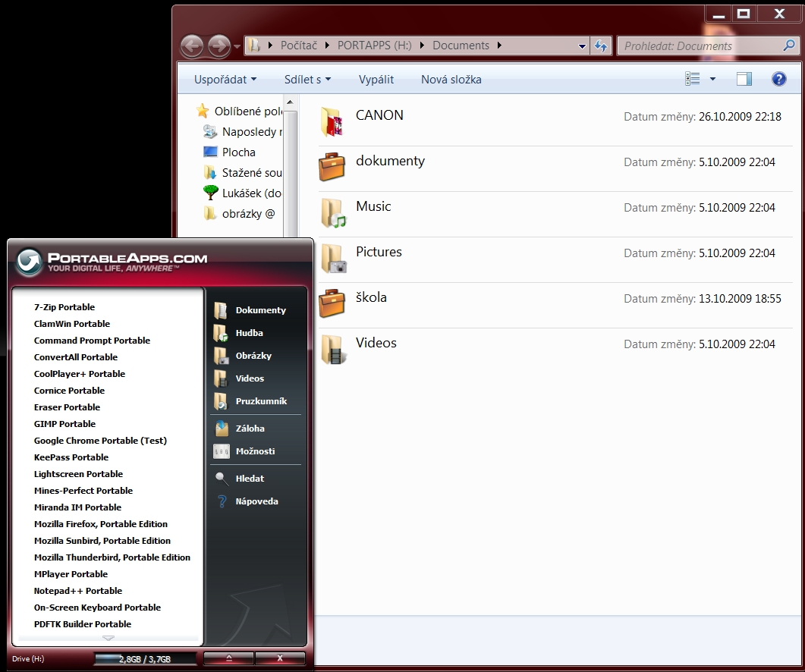Click the Lukášek tree icon in sidebar

210,193
